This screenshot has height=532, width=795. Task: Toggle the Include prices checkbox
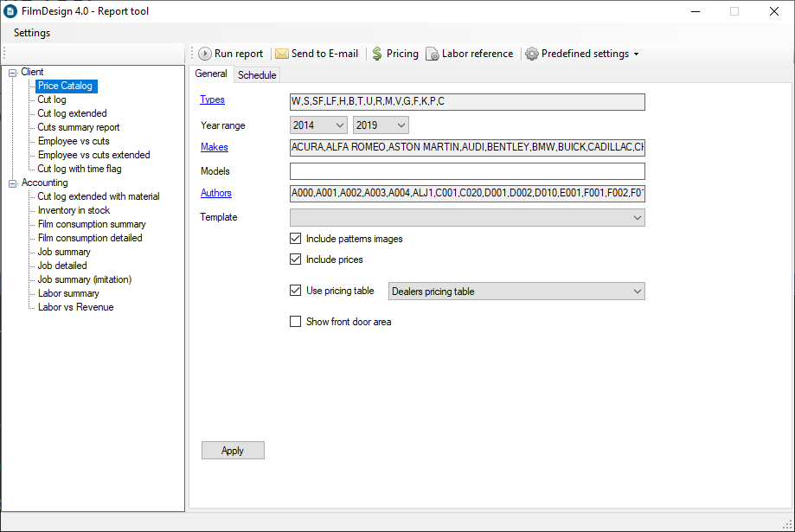[x=296, y=260]
